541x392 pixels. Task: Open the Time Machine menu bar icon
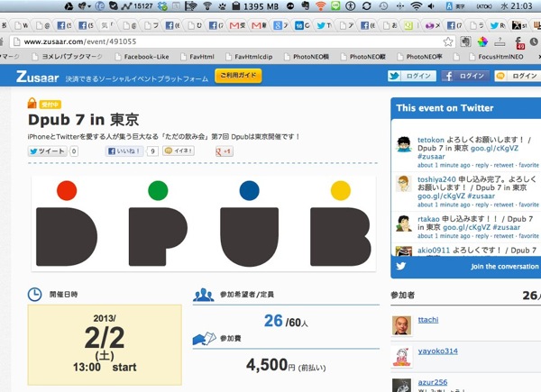(x=383, y=6)
